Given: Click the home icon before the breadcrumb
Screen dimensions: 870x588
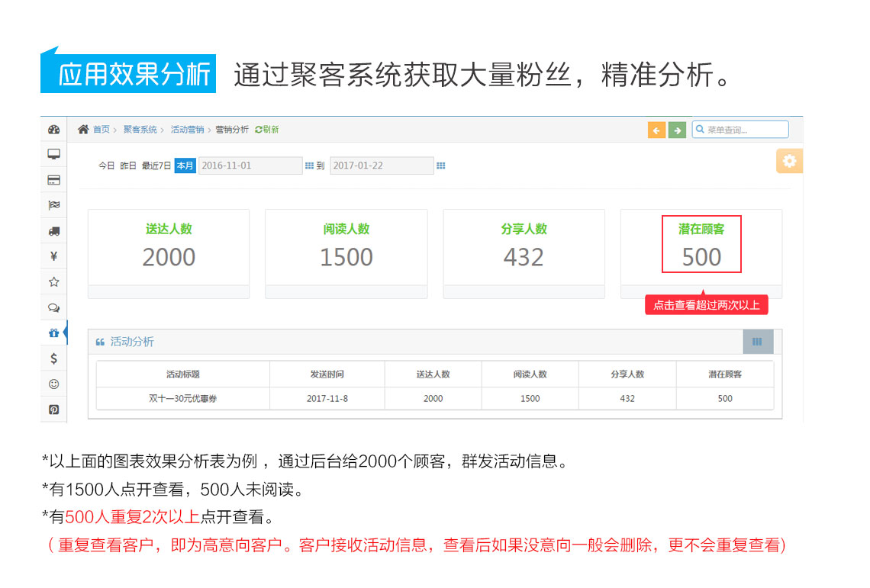Looking at the screenshot, I should tap(83, 130).
